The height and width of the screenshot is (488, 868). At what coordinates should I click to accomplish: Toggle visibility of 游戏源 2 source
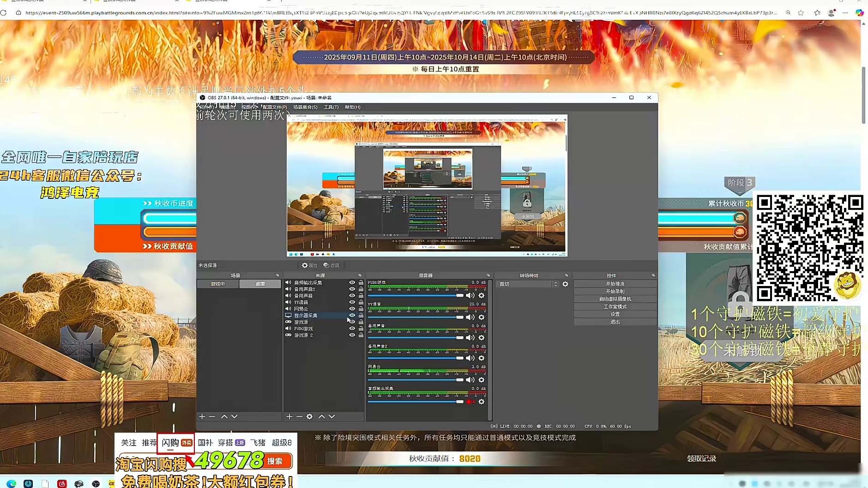tap(352, 335)
